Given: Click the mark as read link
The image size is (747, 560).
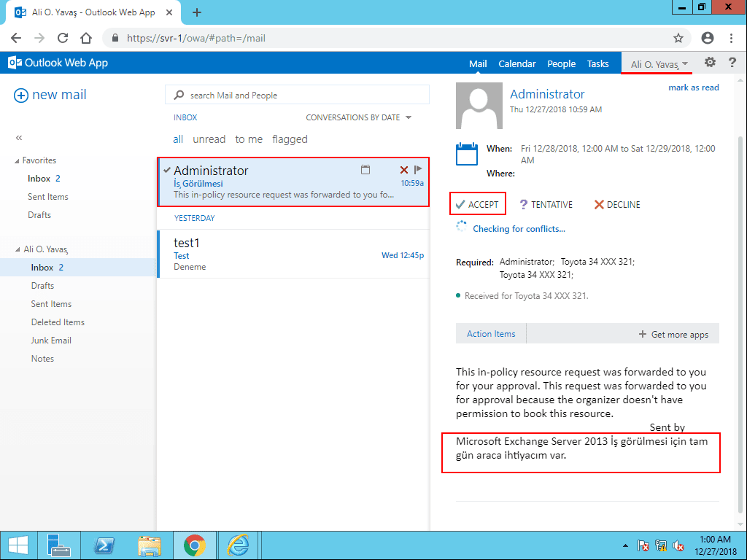Looking at the screenshot, I should click(693, 87).
